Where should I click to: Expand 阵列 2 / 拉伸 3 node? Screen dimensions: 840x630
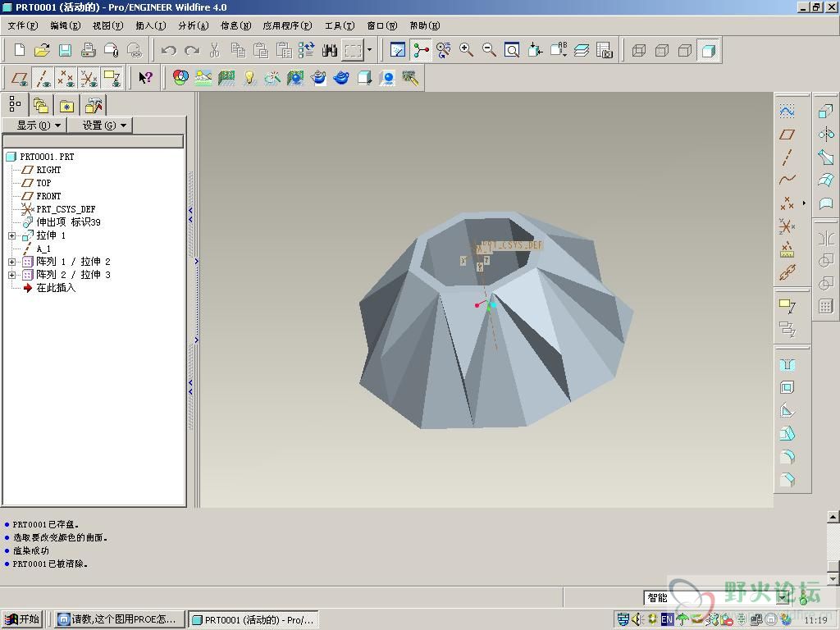11,275
